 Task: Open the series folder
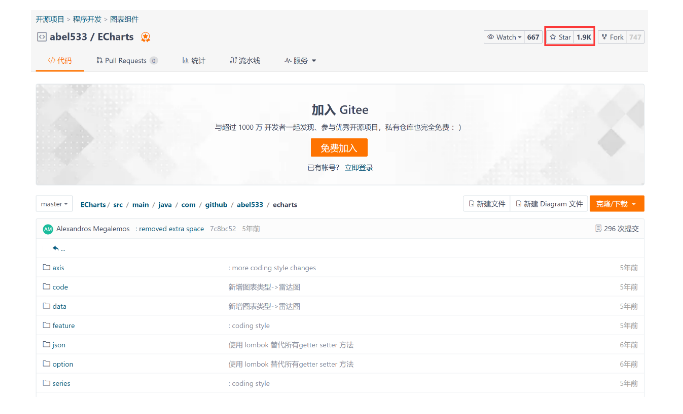pos(61,383)
